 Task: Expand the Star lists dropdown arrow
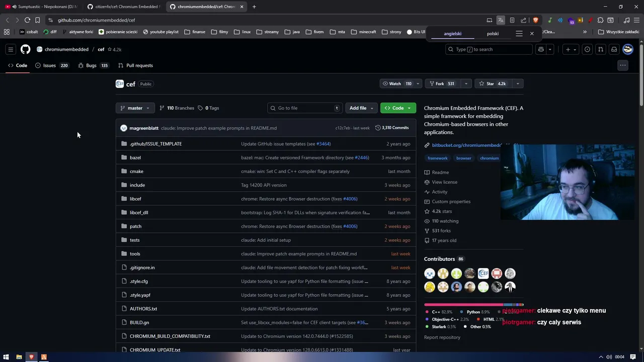coord(517,83)
